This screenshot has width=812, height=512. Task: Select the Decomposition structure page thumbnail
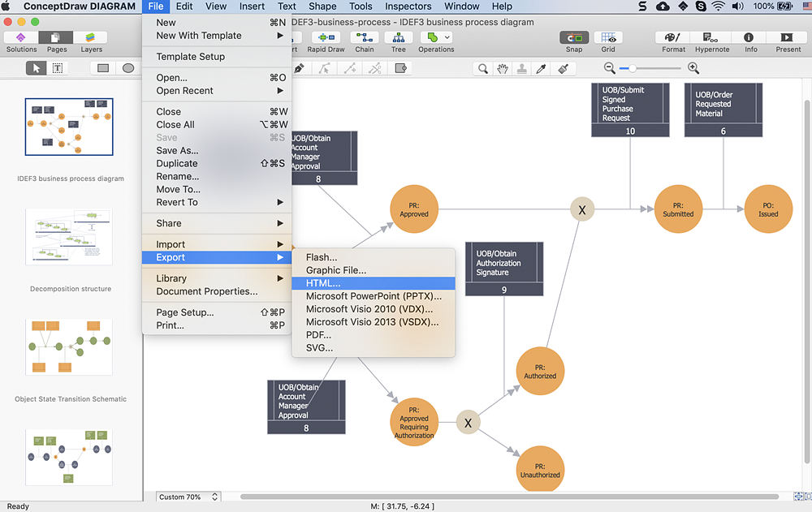click(69, 237)
